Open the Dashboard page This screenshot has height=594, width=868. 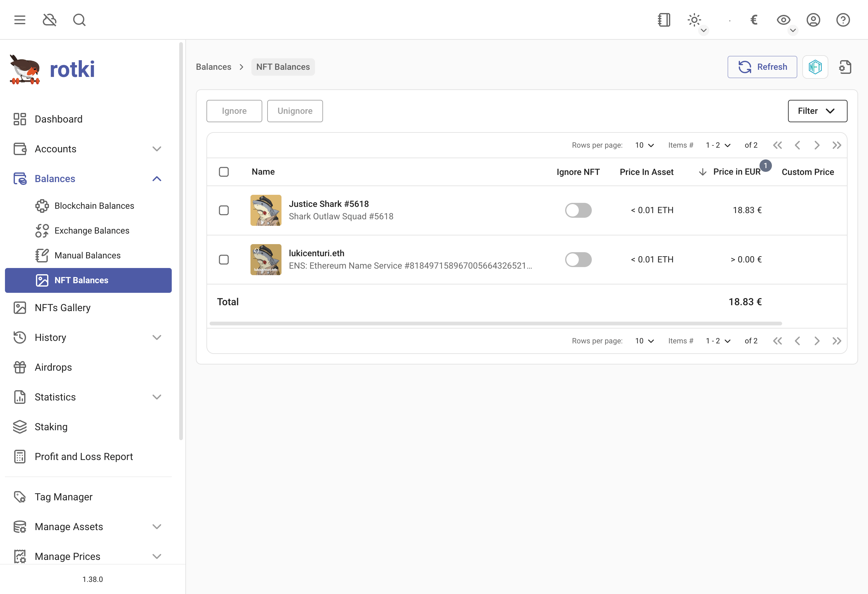pos(88,119)
